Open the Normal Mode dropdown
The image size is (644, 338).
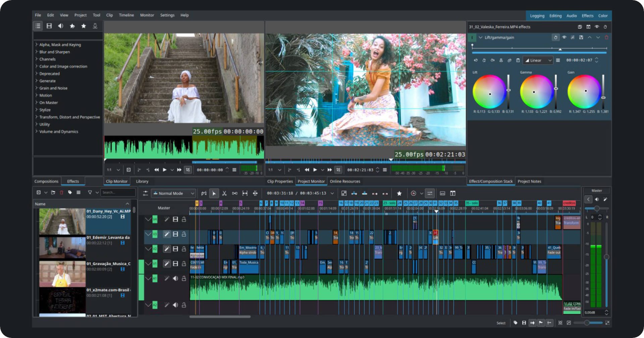(x=173, y=193)
